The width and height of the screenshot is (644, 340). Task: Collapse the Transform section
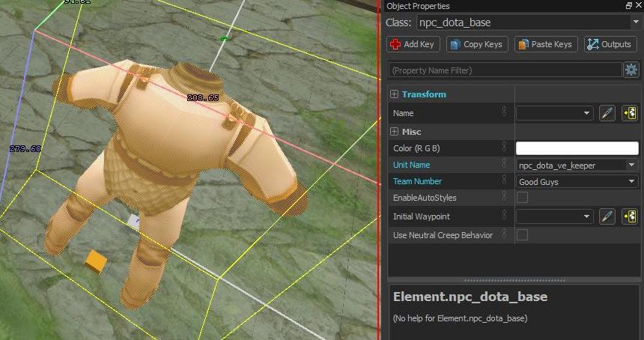click(x=394, y=94)
